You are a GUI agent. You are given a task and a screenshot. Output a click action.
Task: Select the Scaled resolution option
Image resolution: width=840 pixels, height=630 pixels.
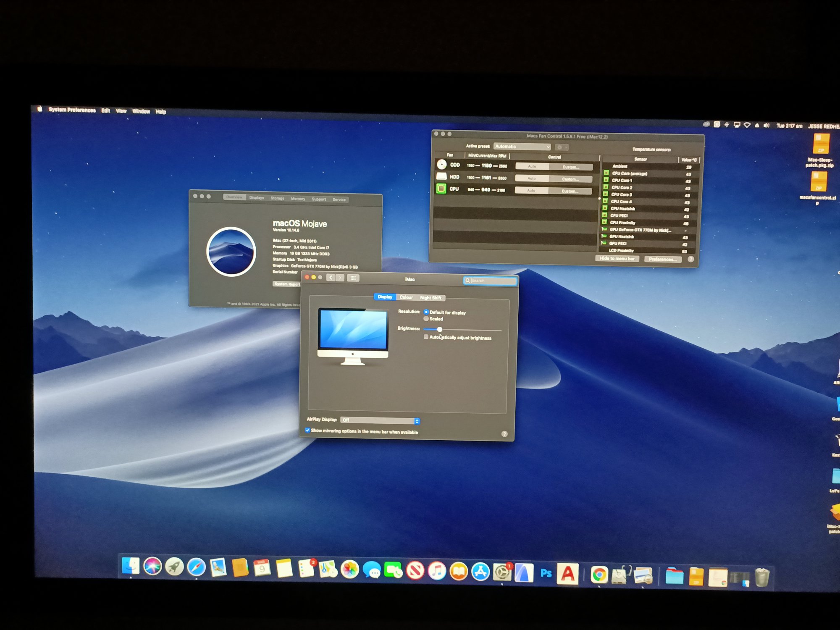pyautogui.click(x=426, y=319)
